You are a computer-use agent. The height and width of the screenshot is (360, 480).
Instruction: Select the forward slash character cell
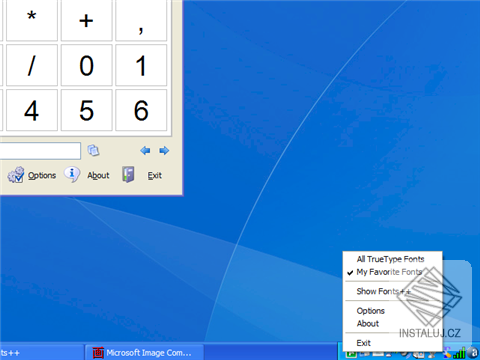tap(32, 65)
